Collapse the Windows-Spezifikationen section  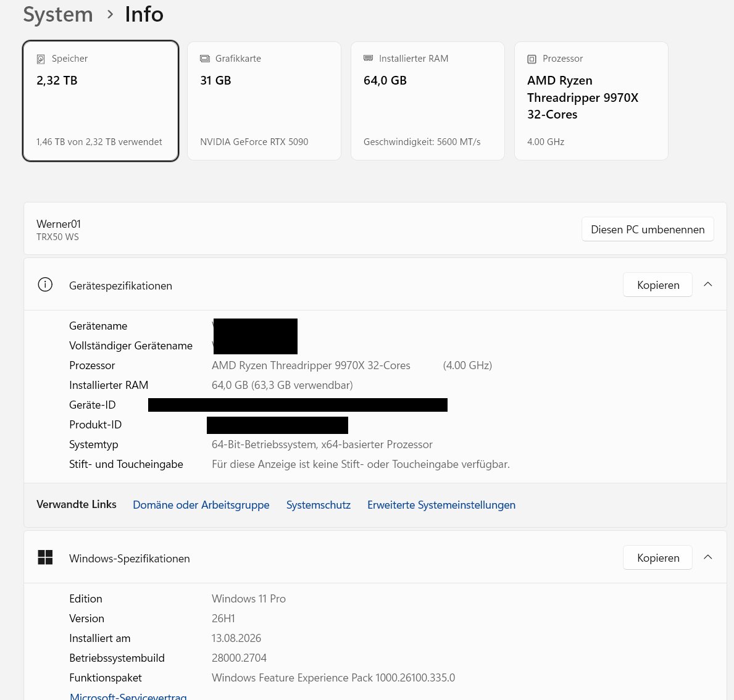(x=708, y=557)
